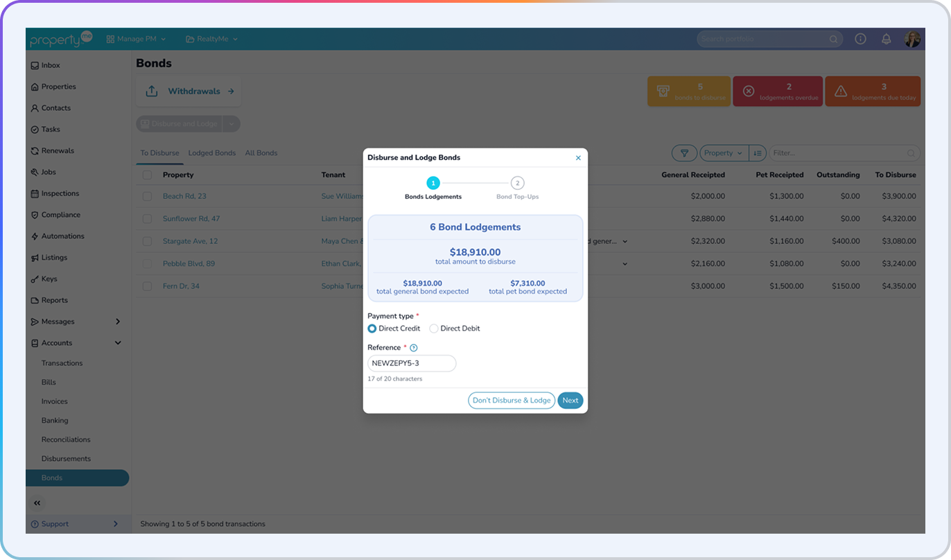
Task: Open the Property grouping dropdown
Action: click(x=724, y=153)
